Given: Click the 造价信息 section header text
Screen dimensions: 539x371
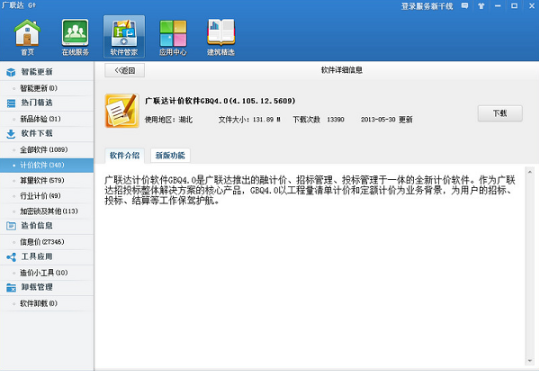Looking at the screenshot, I should tap(37, 226).
